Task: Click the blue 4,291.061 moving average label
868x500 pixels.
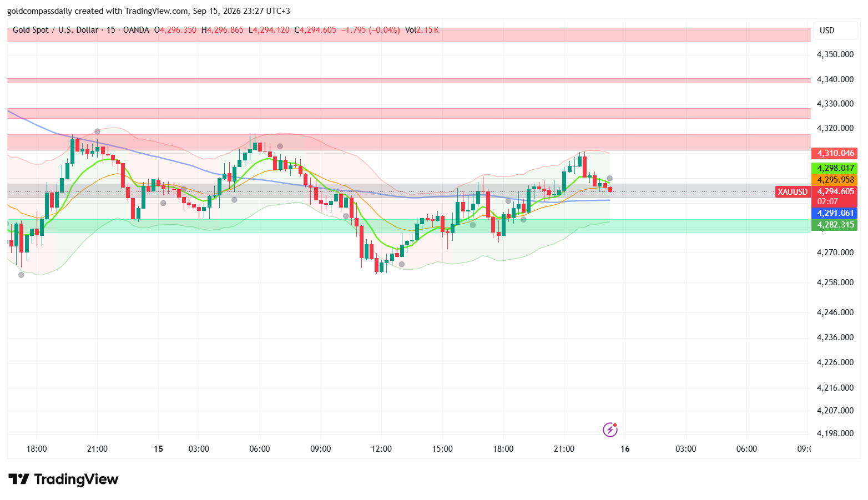Action: (835, 213)
